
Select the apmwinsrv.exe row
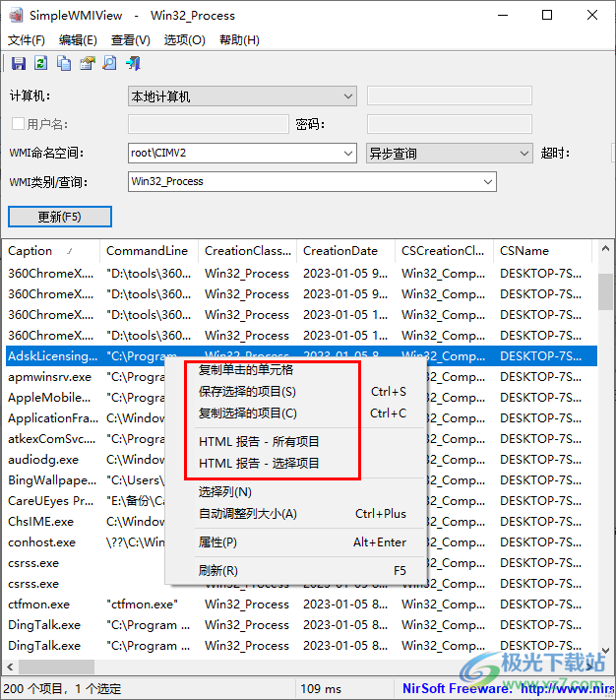coord(49,377)
